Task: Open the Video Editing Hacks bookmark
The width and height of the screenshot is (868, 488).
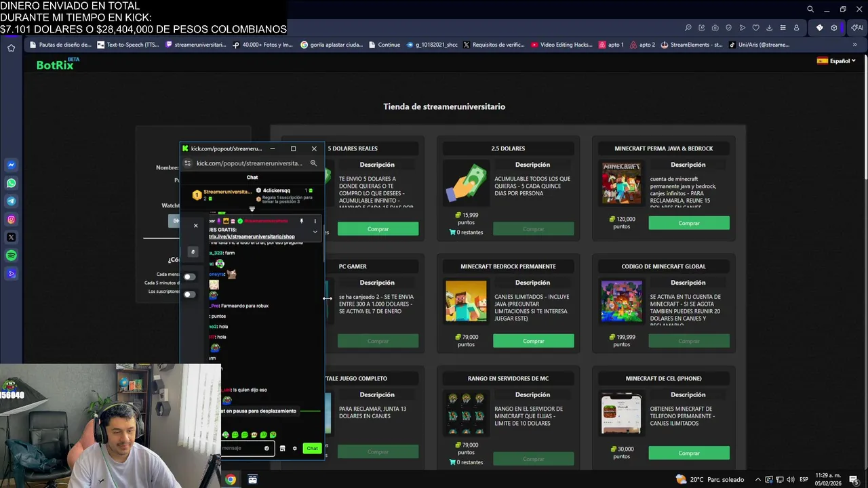Action: pyautogui.click(x=561, y=45)
